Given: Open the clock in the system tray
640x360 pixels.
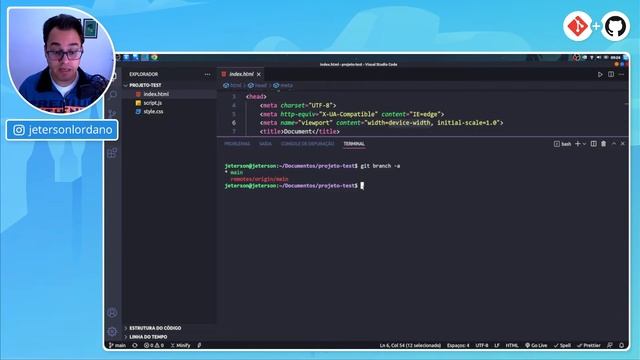Looking at the screenshot, I should pos(615,58).
